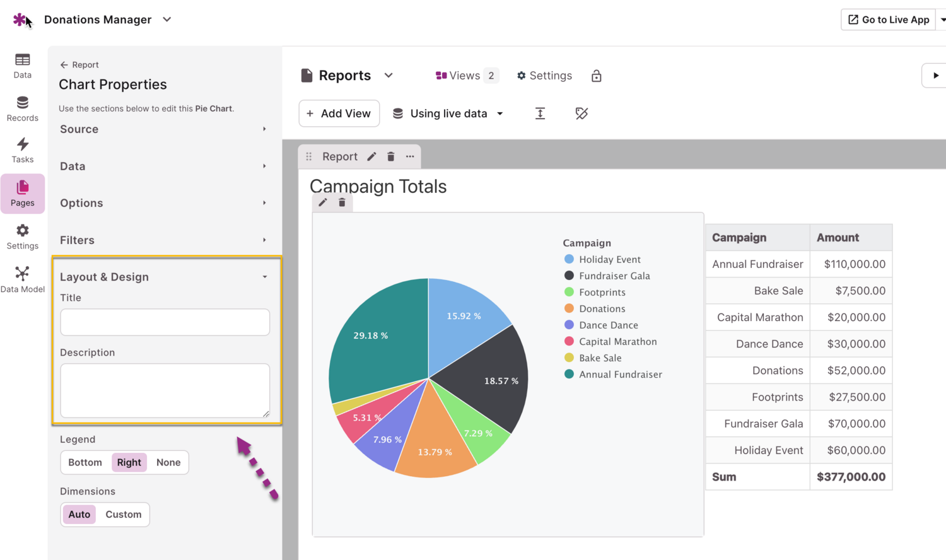The image size is (946, 560).
Task: Select Custom dimensions option
Action: 124,515
